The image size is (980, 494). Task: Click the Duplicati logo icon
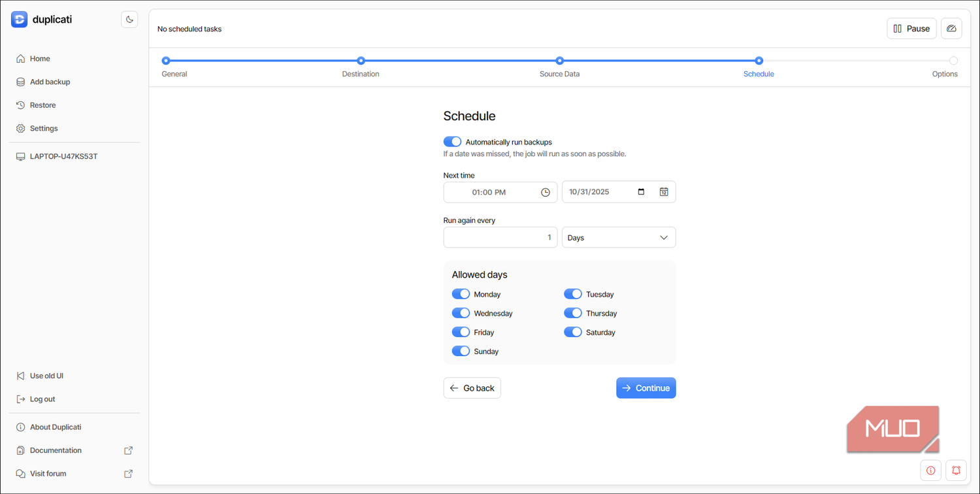point(19,20)
